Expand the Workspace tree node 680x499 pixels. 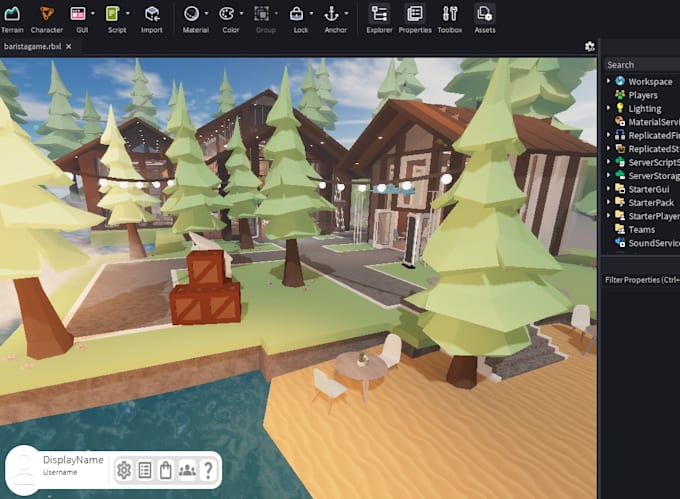(x=608, y=81)
